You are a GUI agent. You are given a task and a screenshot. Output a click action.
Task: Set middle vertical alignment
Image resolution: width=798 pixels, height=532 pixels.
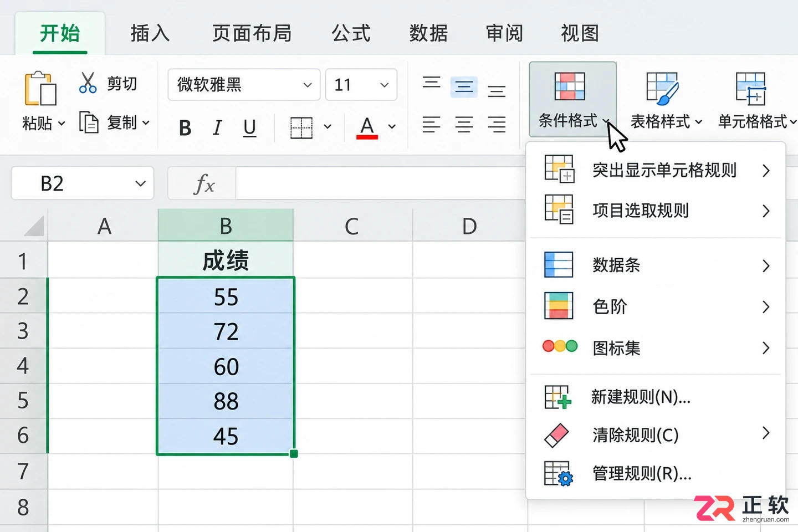464,87
